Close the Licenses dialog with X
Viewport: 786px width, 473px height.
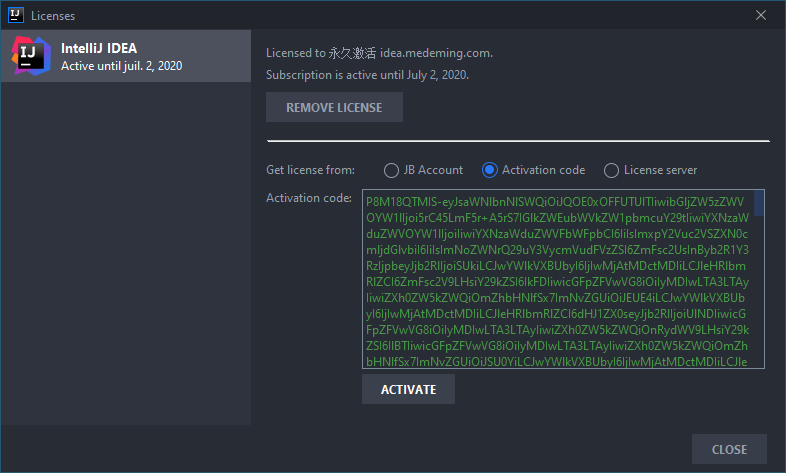[x=761, y=15]
